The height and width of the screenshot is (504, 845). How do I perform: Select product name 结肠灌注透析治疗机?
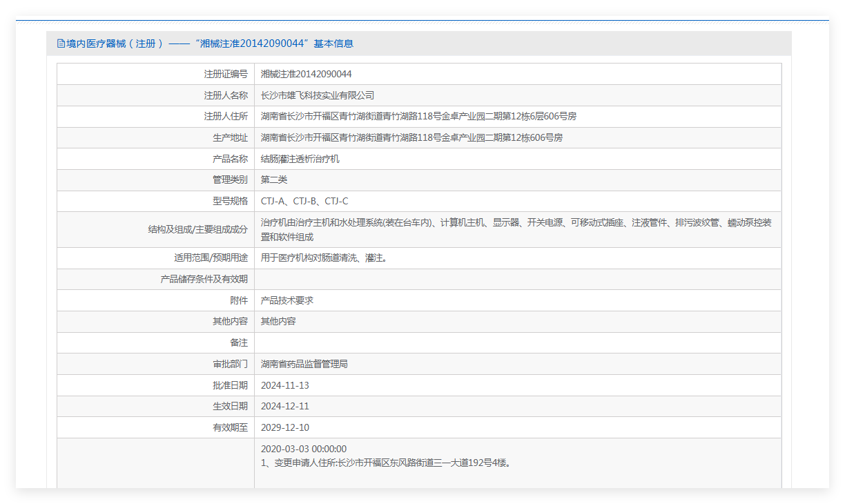(x=300, y=159)
